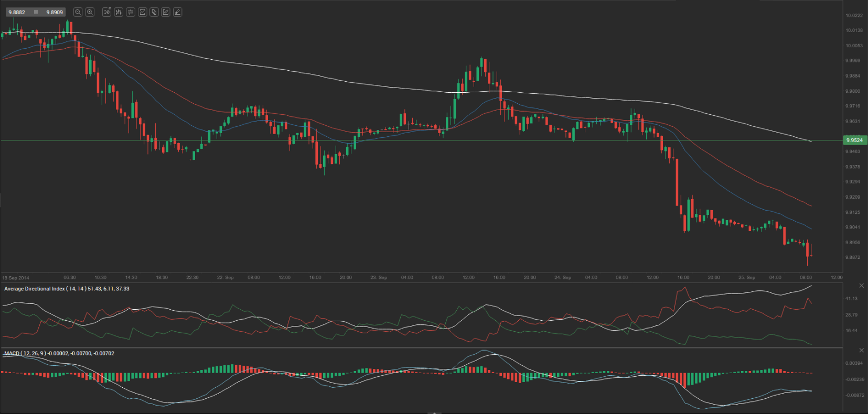This screenshot has height=414, width=868.
Task: Click the zoom in magnifier icon
Action: (90, 12)
